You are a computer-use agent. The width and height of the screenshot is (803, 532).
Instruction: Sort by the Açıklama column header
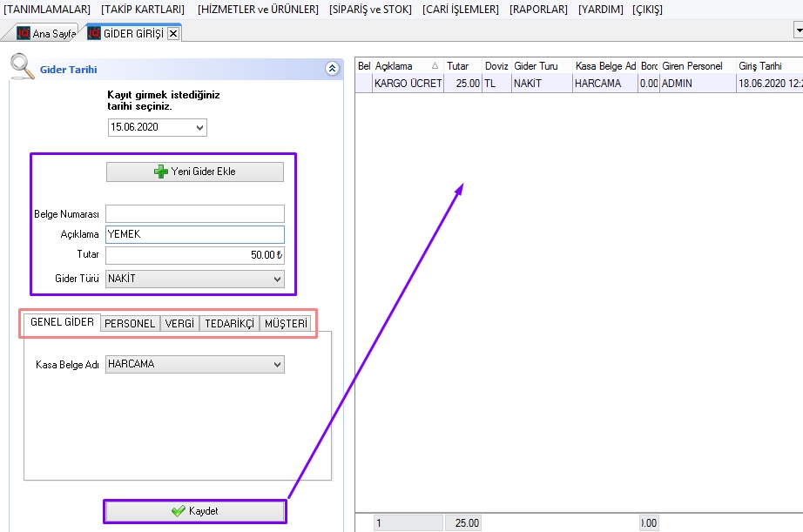tap(401, 66)
